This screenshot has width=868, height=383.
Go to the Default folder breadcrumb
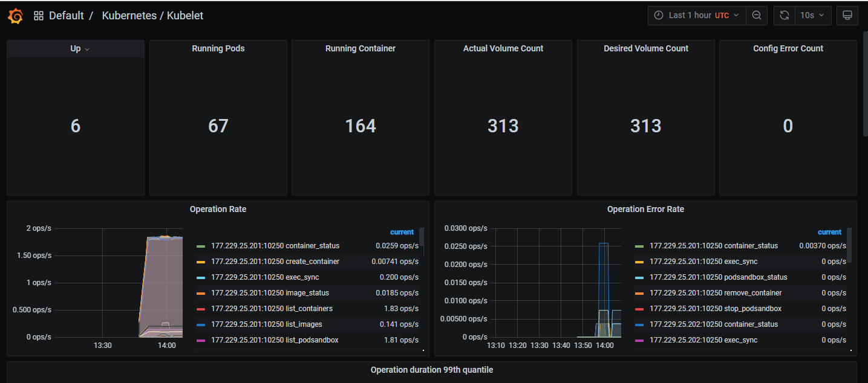tap(67, 16)
